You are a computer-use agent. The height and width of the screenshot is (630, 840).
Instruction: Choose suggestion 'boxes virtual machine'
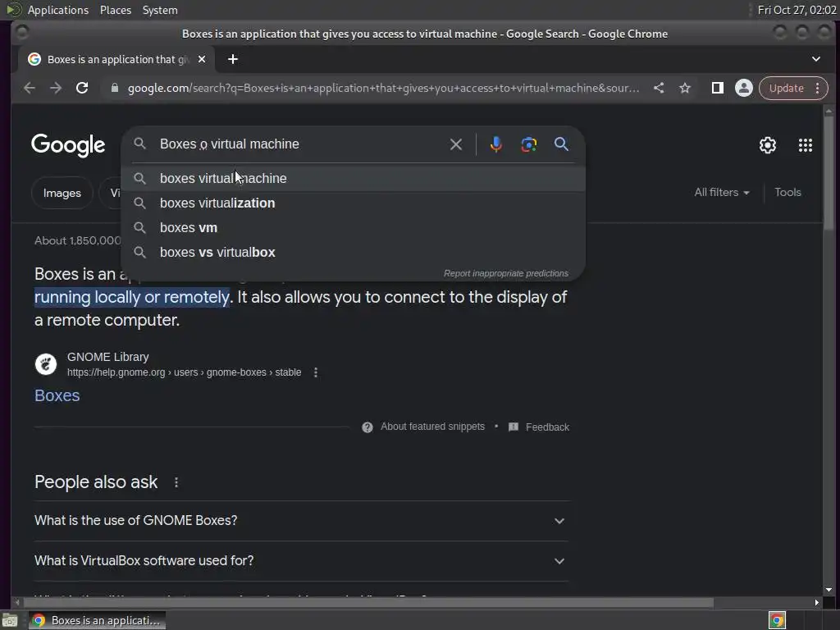click(x=354, y=178)
